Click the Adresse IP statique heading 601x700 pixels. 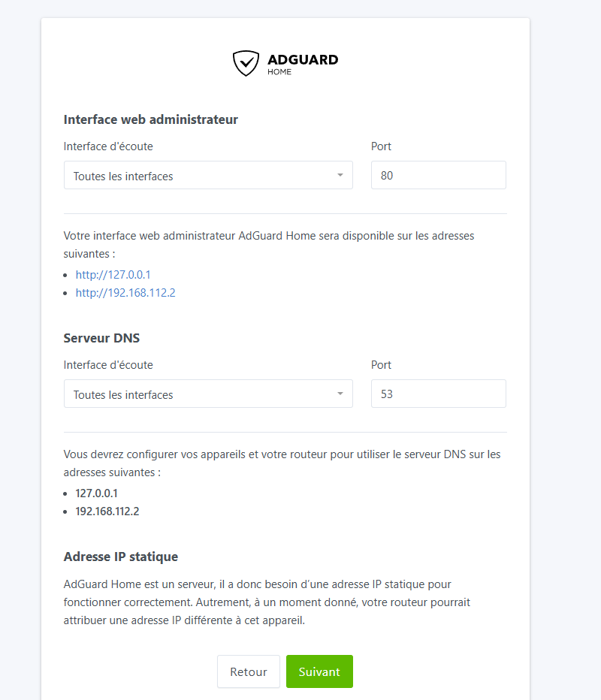pyautogui.click(x=120, y=557)
